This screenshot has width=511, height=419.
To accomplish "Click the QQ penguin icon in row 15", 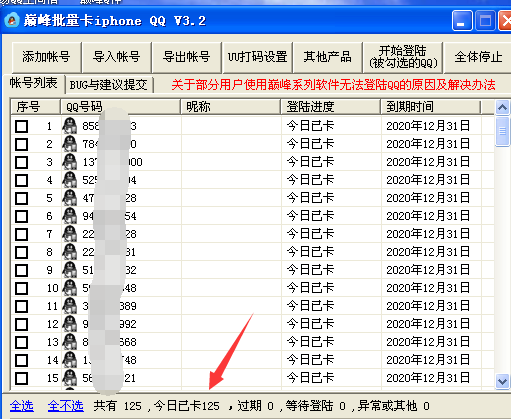I will [70, 378].
